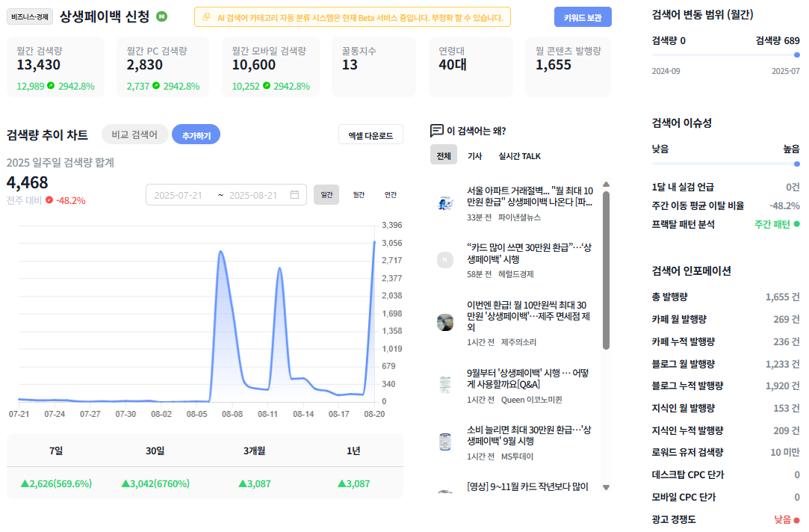Click the news list vertical scrollbar

pos(607,270)
